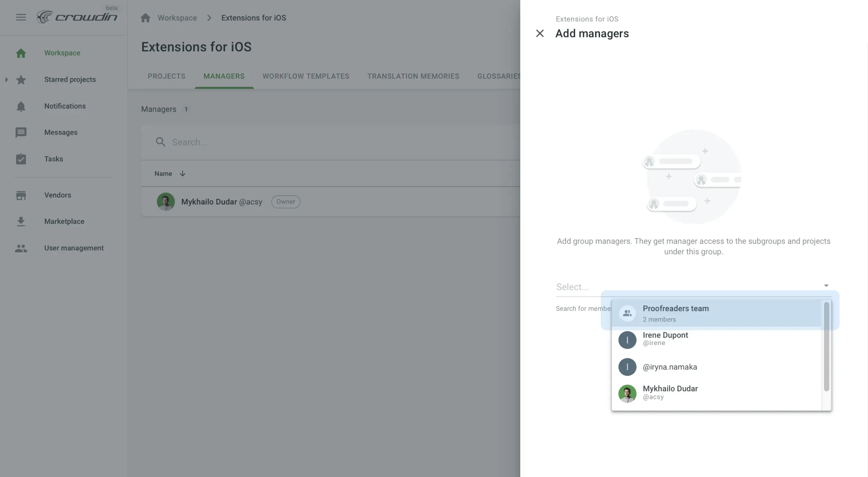This screenshot has height=477, width=868.
Task: Toggle the Select dropdown arrow
Action: click(826, 286)
